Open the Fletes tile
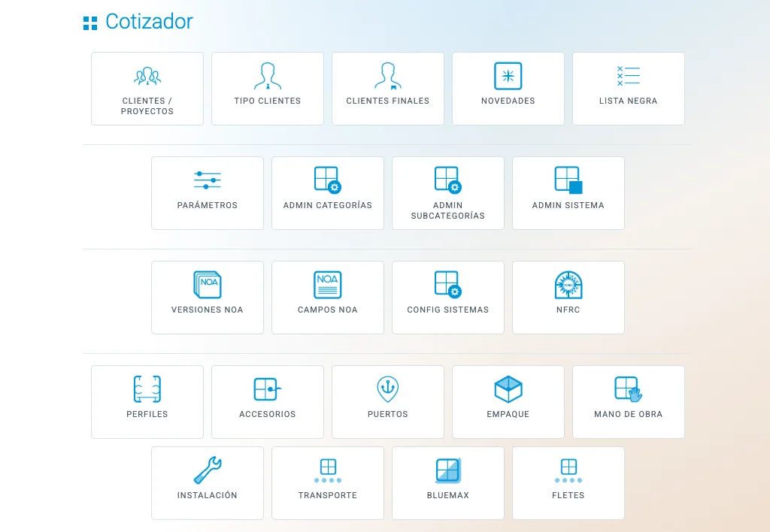The height and width of the screenshot is (532, 770). [x=568, y=483]
